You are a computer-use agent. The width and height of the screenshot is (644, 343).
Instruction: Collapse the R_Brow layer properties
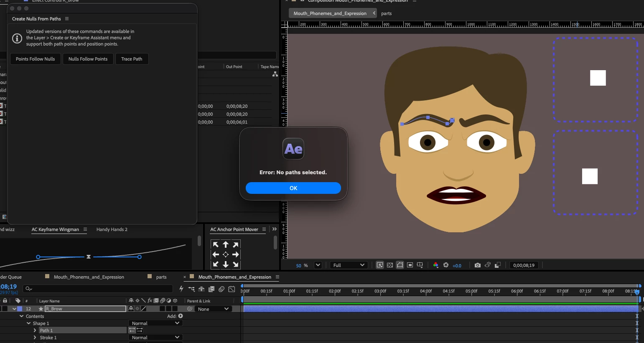(14, 309)
